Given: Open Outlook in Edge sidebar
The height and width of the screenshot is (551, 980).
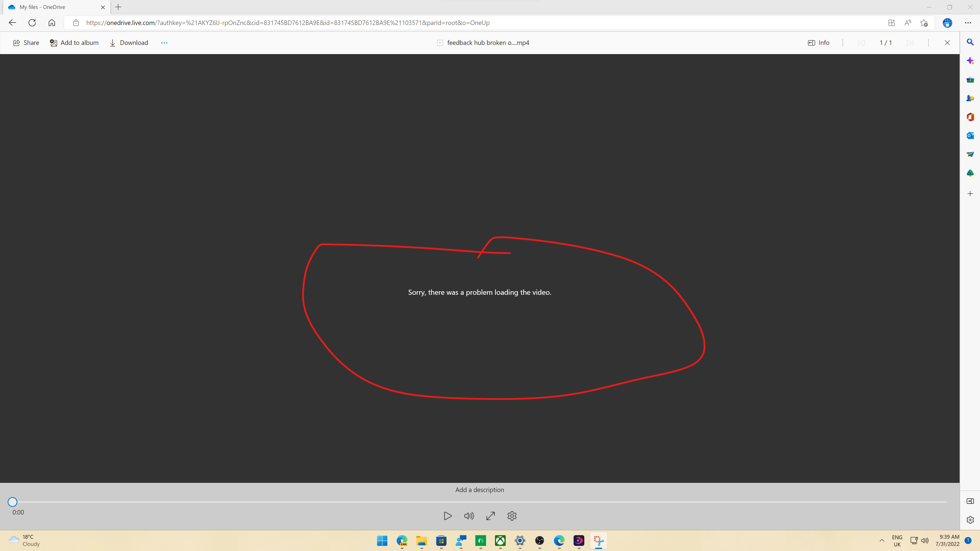Looking at the screenshot, I should coord(970,135).
